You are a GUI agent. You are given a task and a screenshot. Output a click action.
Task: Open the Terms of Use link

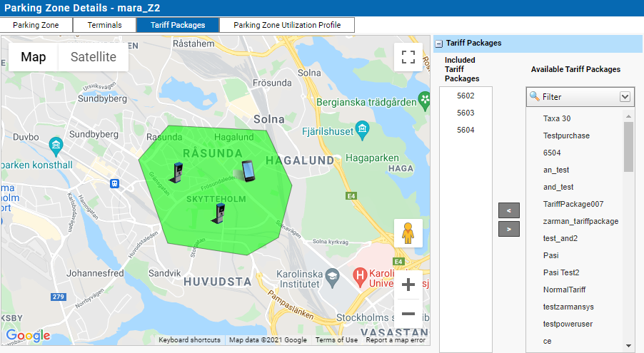(336, 340)
